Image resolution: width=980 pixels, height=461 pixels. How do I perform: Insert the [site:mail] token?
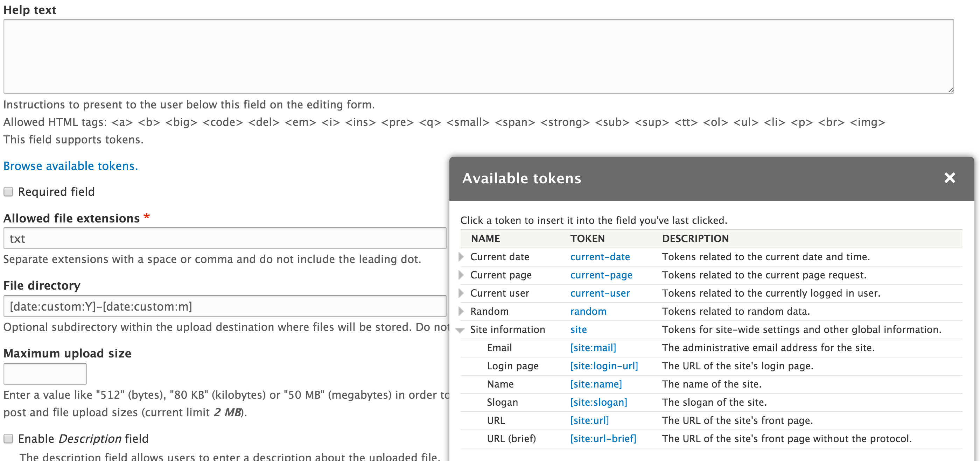tap(593, 347)
